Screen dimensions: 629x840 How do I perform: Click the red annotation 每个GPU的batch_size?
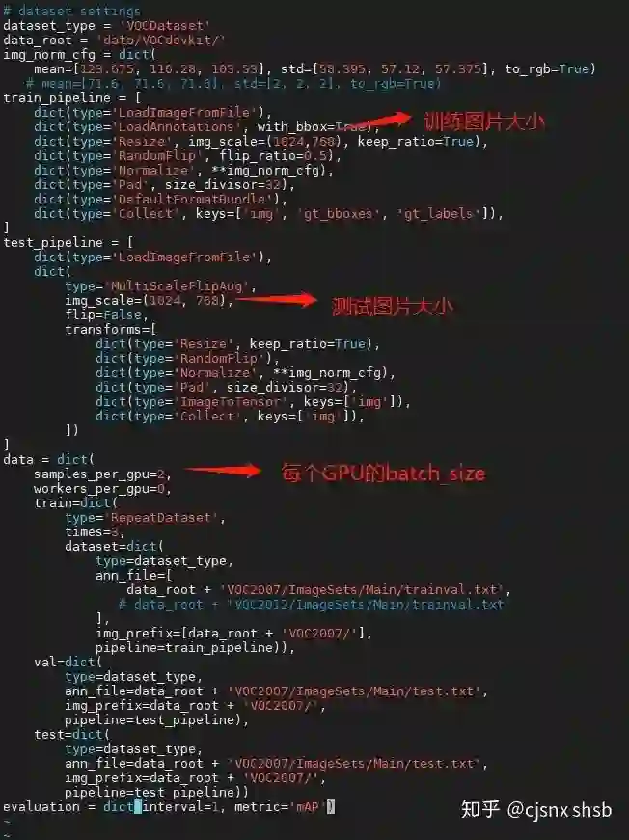click(383, 473)
